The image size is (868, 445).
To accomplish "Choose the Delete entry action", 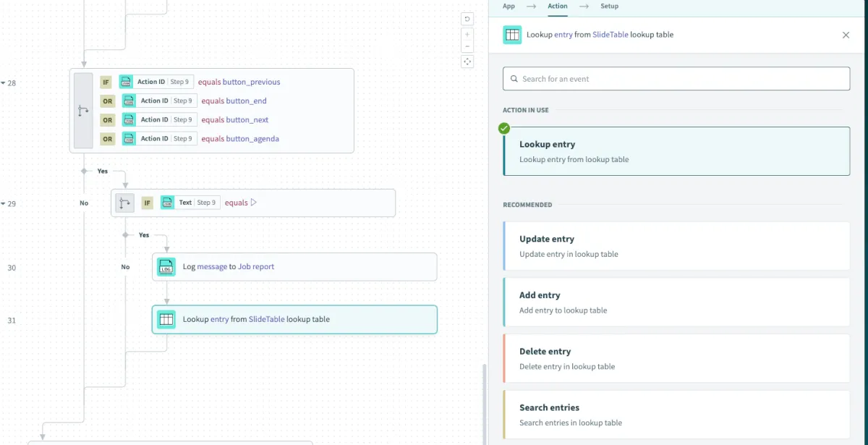I will pyautogui.click(x=676, y=358).
